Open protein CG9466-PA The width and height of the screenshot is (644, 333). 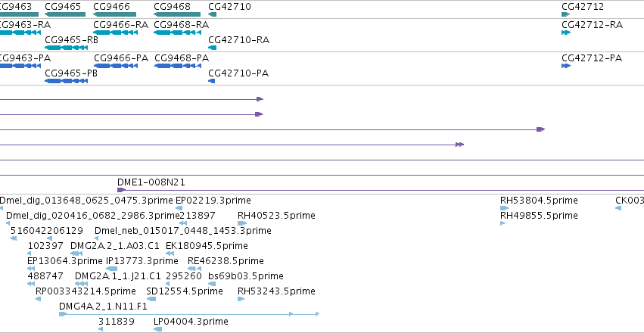click(121, 58)
